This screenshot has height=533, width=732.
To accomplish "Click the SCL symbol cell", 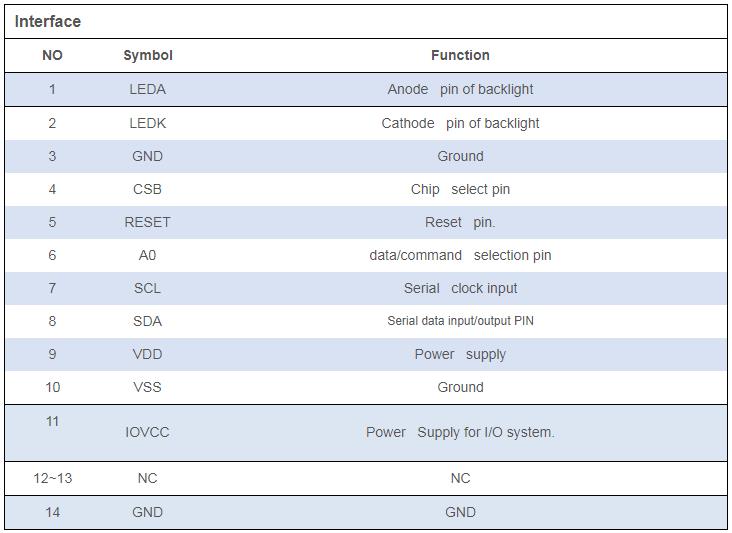I will [148, 288].
